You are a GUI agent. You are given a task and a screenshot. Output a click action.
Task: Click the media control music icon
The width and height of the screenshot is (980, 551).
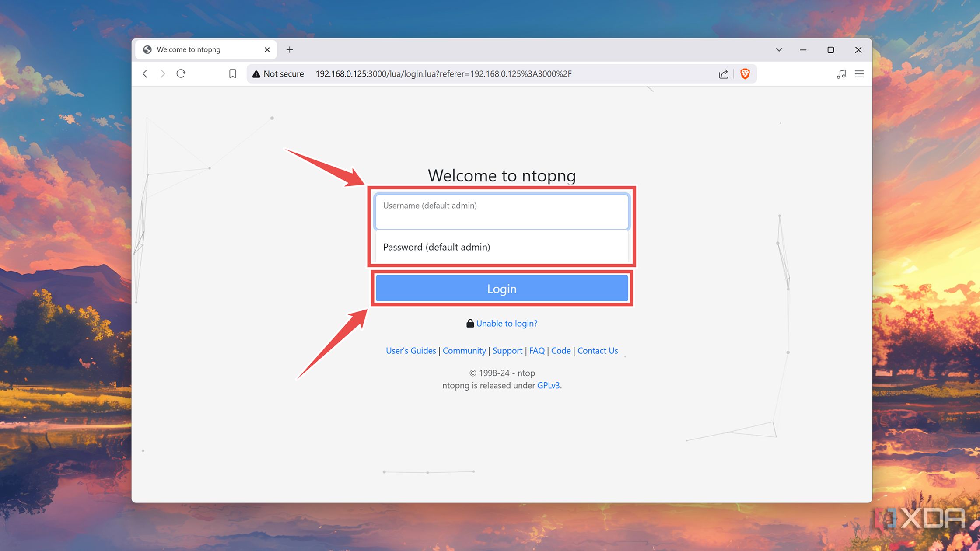click(x=841, y=73)
